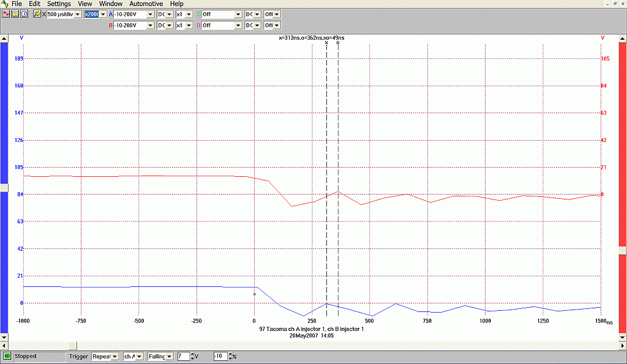627x364 pixels.
Task: Click the blue A channel label in toolbar
Action: pos(111,15)
